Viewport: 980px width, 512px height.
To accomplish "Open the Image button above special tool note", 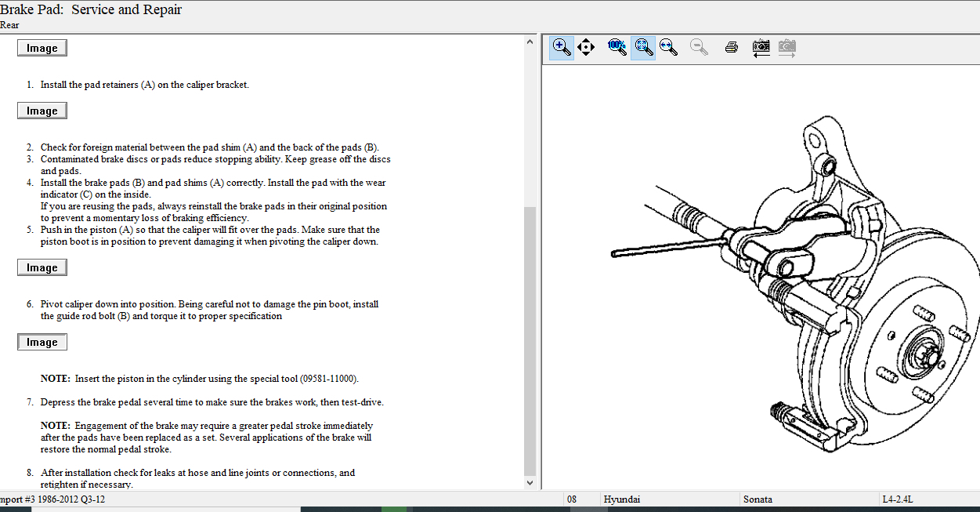I will click(x=42, y=342).
